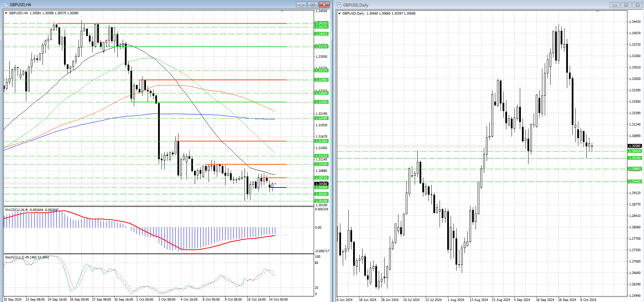Click the 1.29860 green level label on Daily

point(635,169)
